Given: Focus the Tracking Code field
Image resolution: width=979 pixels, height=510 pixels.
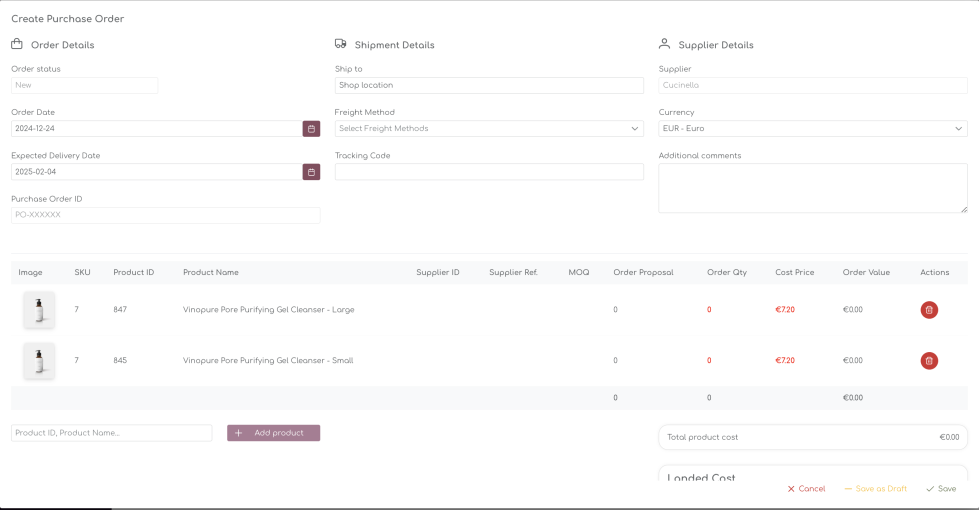Looking at the screenshot, I should click(x=489, y=172).
